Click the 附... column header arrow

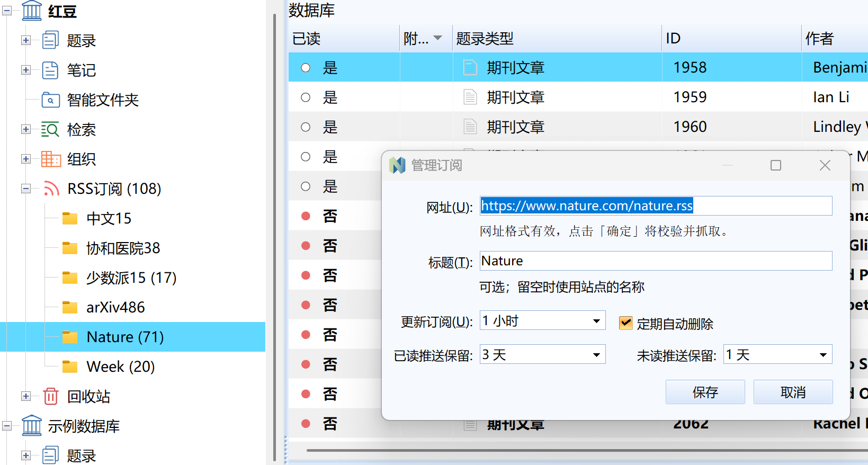click(x=438, y=38)
